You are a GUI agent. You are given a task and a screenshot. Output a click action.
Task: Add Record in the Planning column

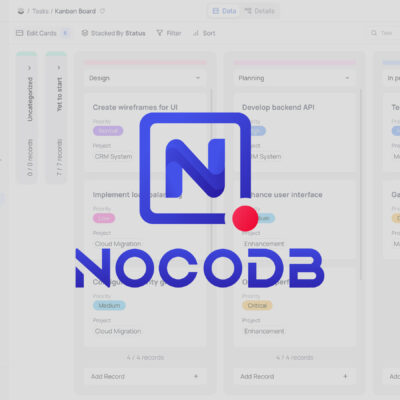(x=295, y=376)
